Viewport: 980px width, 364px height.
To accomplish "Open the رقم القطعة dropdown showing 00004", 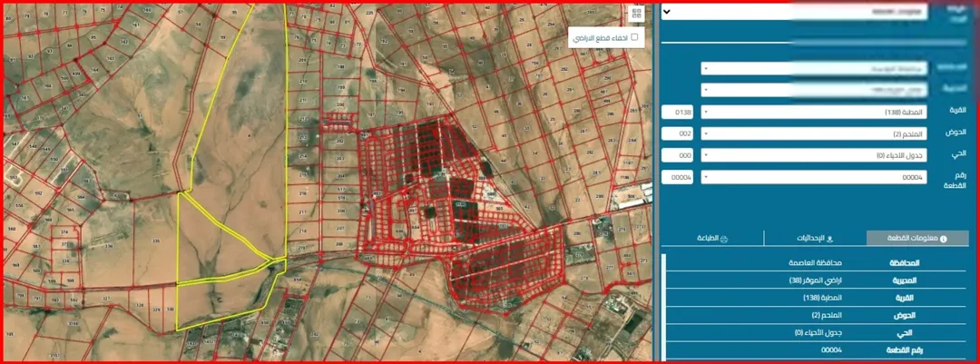I will (814, 178).
